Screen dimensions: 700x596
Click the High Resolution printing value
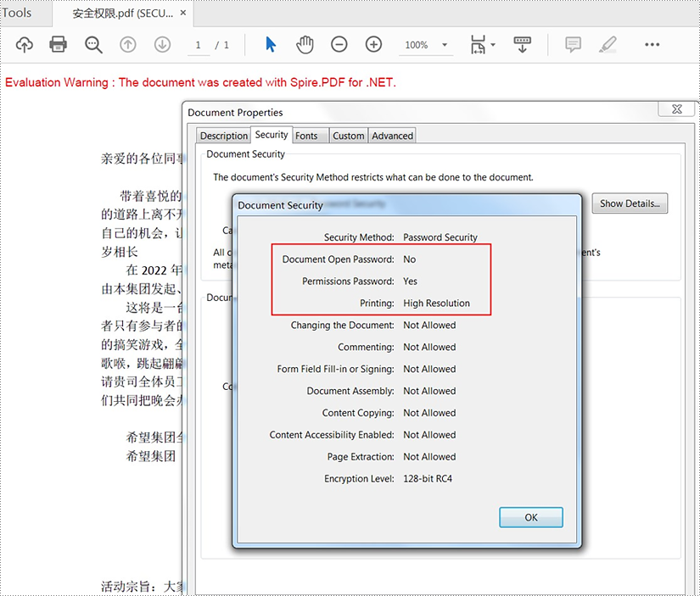tap(437, 304)
